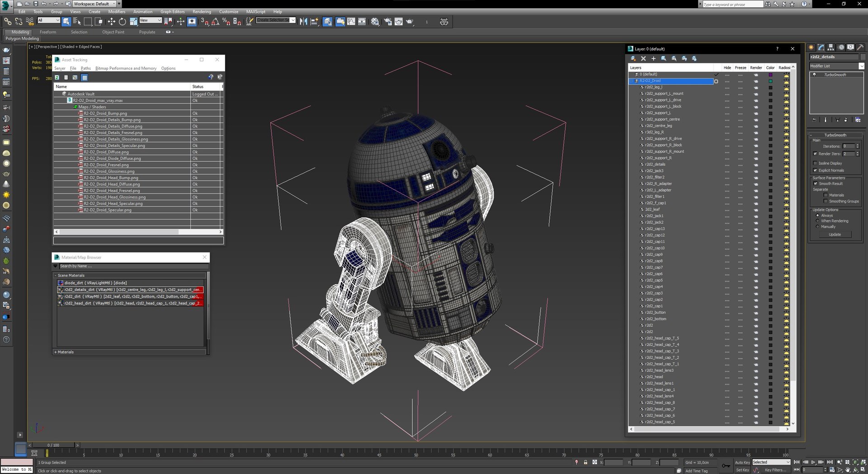
Task: Activate the Select and Rotate tool
Action: coord(122,21)
